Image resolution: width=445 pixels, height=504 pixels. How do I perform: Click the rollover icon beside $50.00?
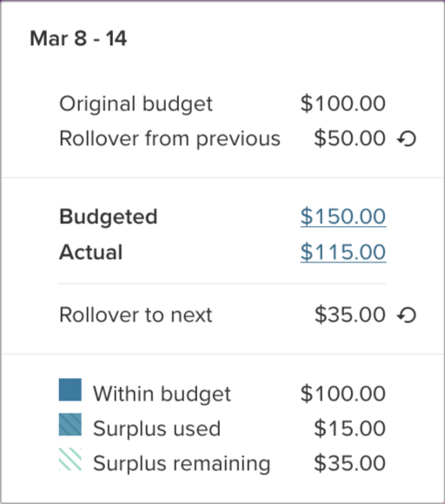407,139
